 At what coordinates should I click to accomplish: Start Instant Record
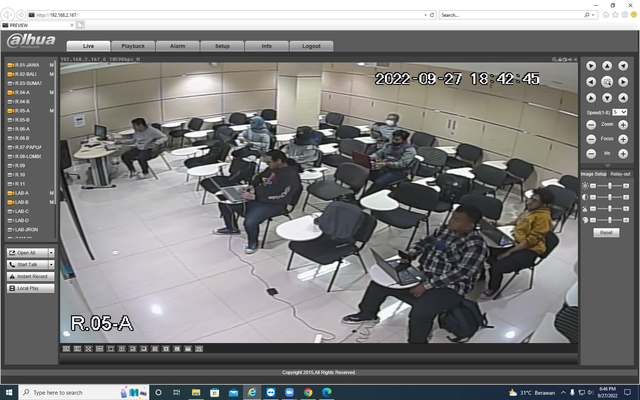[31, 277]
